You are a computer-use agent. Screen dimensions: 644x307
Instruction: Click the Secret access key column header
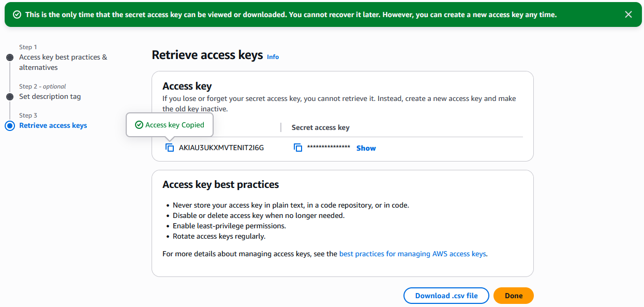pyautogui.click(x=321, y=127)
